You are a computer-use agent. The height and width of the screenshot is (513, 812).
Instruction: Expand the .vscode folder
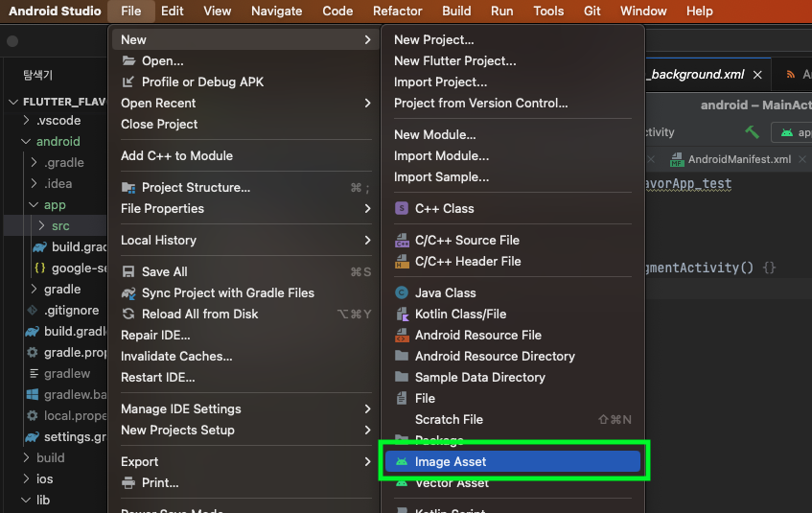tap(27, 120)
